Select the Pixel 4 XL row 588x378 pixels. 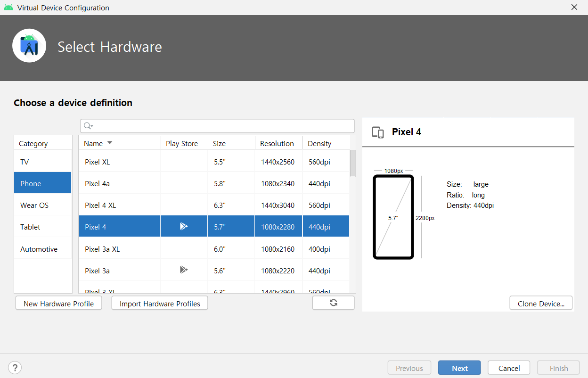tap(214, 205)
